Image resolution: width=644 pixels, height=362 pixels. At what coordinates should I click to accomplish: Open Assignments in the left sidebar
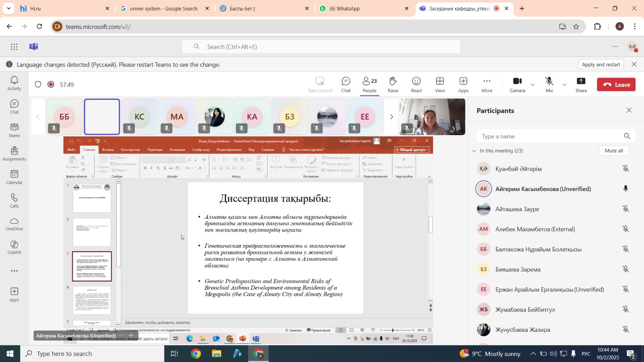coord(14,154)
